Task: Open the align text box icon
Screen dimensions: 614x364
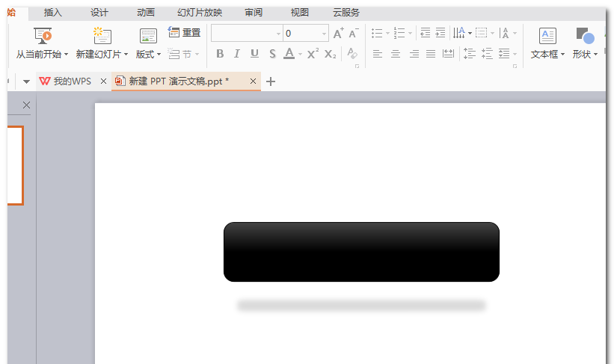Action: click(x=482, y=33)
